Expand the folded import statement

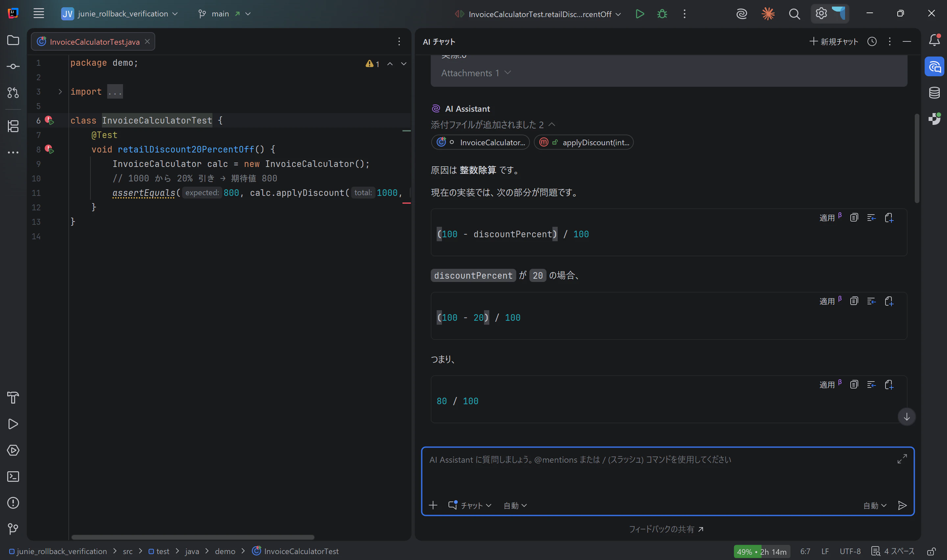(60, 92)
